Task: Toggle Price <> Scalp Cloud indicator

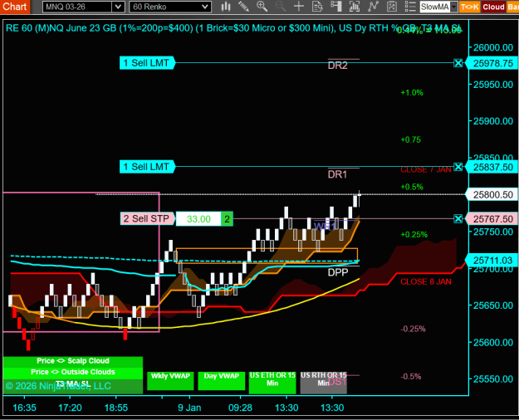Action: [73, 362]
